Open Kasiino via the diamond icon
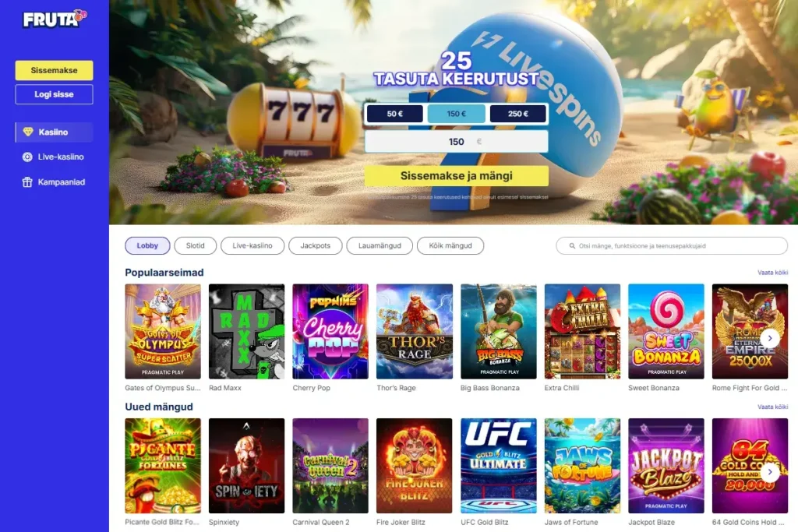Screen dimensions: 798x532 pos(28,132)
